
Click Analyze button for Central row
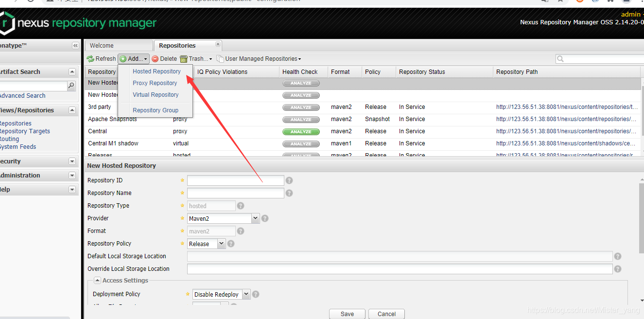pos(301,132)
